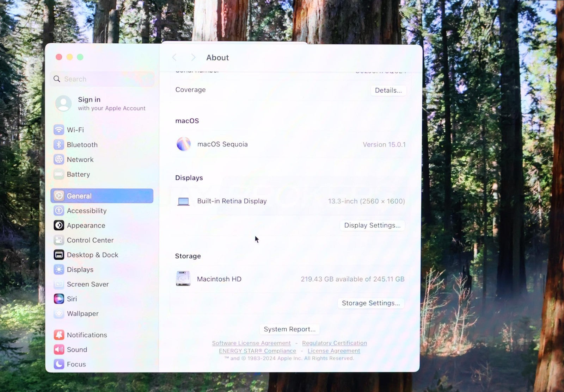The width and height of the screenshot is (564, 392).
Task: Open Appearance settings icon
Action: coord(59,225)
